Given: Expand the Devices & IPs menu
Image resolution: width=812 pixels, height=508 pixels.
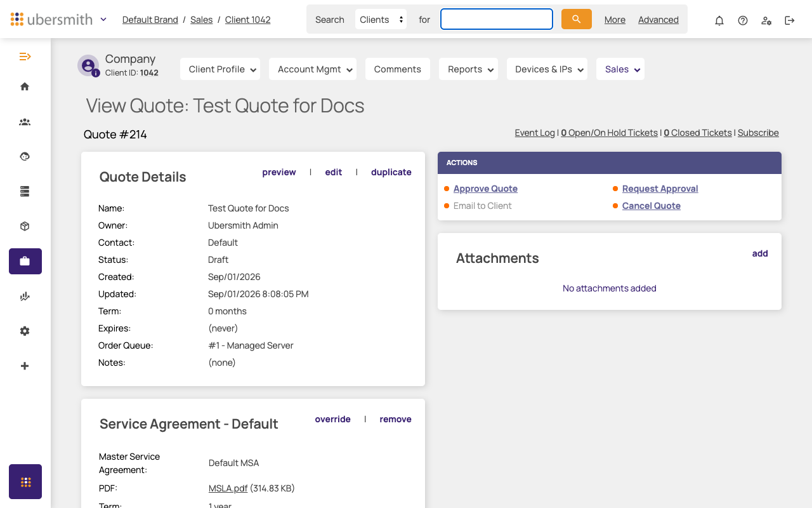Looking at the screenshot, I should point(547,69).
